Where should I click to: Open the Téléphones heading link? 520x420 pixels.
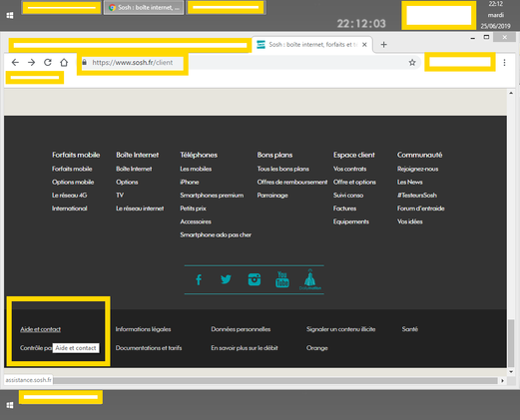click(x=199, y=155)
